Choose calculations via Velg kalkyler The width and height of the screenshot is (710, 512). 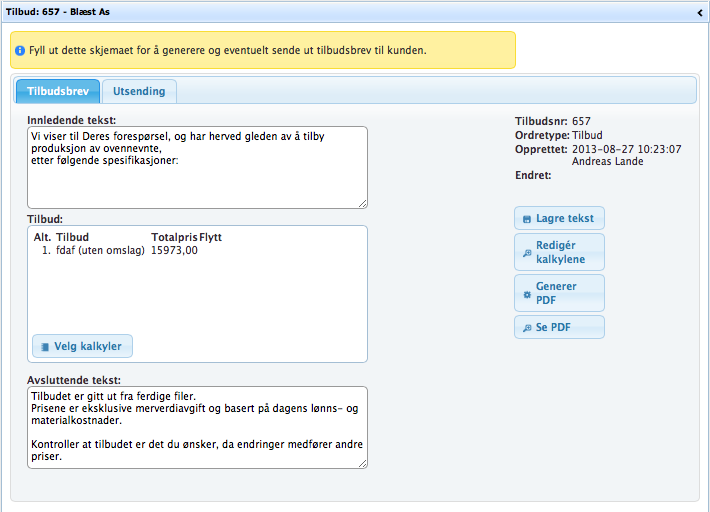83,346
